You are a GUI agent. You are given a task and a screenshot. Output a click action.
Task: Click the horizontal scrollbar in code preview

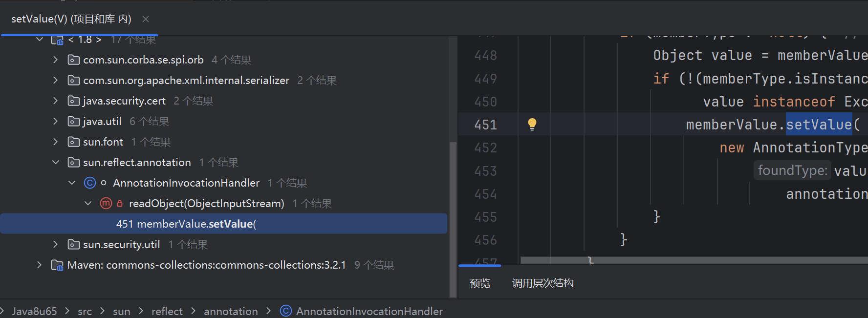(x=684, y=260)
